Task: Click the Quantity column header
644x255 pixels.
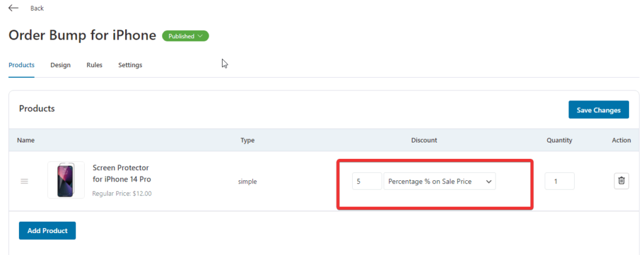Action: pos(559,140)
